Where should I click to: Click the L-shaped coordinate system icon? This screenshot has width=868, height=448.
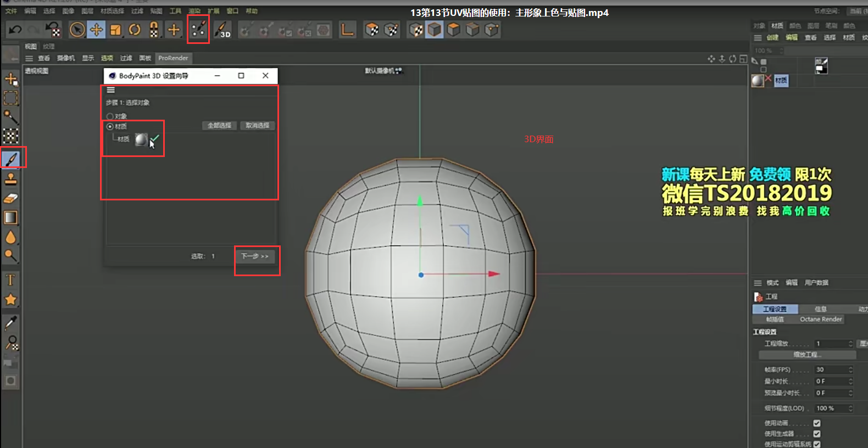pyautogui.click(x=347, y=30)
